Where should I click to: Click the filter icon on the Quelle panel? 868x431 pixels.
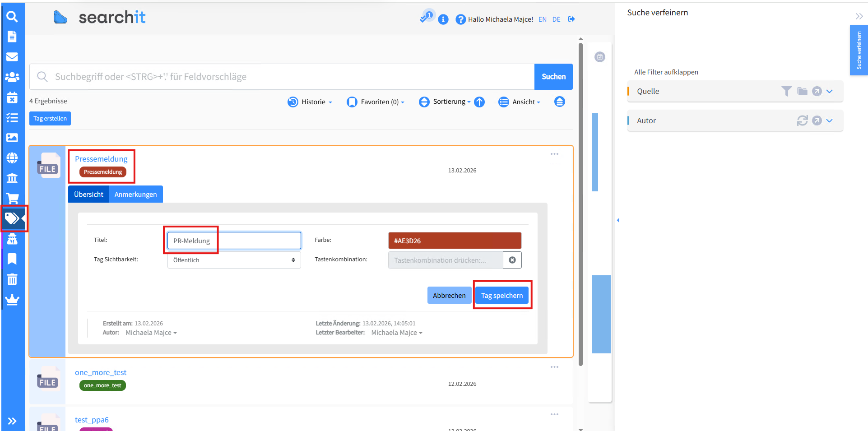pyautogui.click(x=786, y=91)
